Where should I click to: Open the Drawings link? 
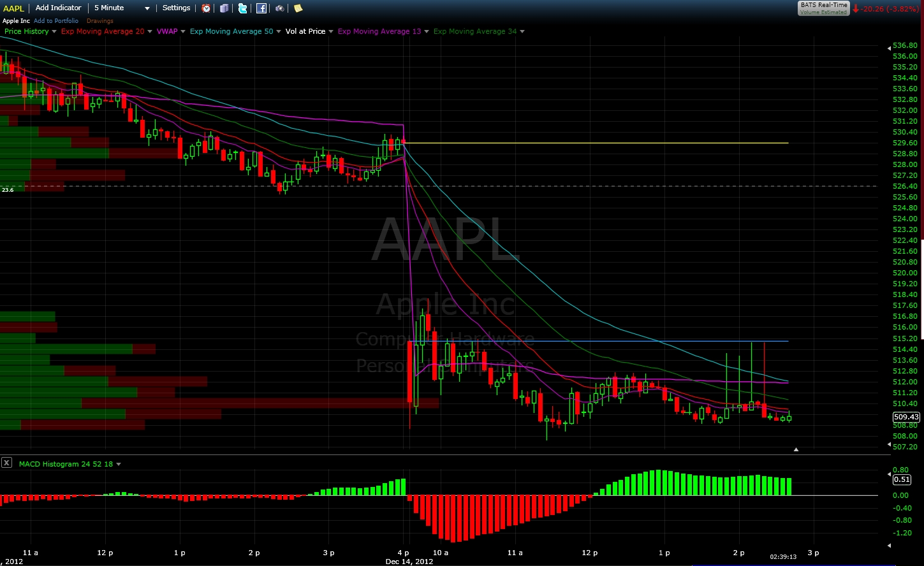click(x=99, y=21)
